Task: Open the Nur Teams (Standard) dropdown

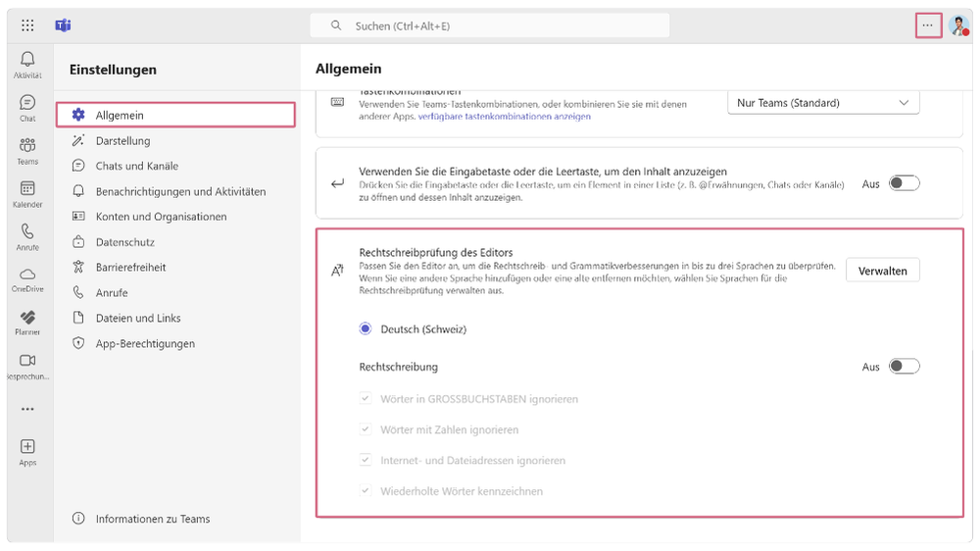Action: click(823, 103)
